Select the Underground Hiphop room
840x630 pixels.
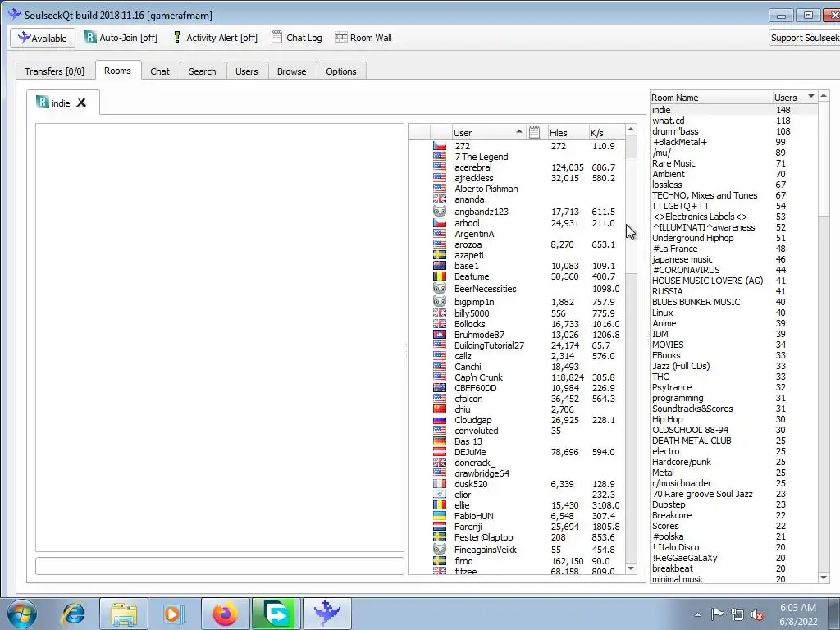tap(734, 238)
